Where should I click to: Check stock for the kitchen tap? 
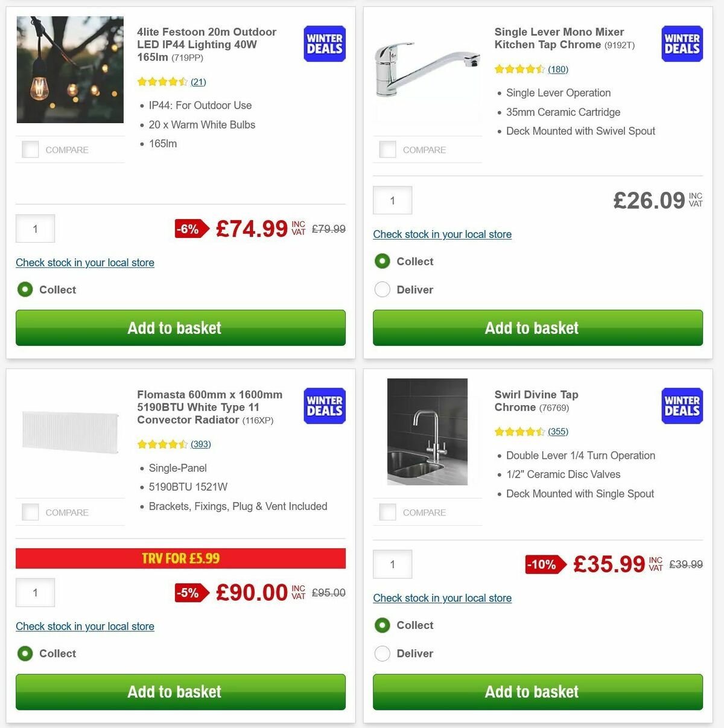pyautogui.click(x=442, y=234)
